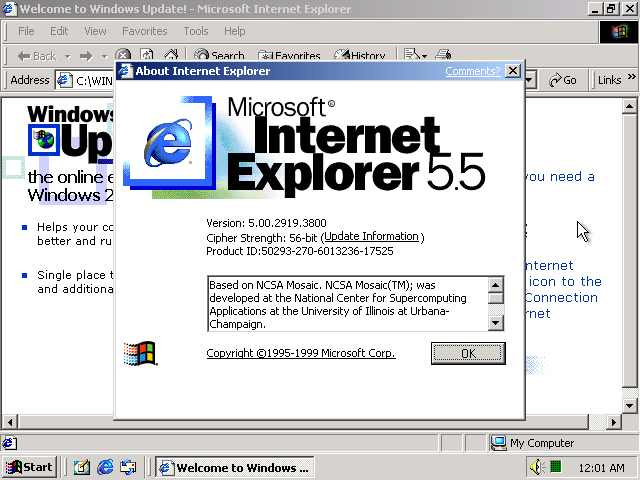The height and width of the screenshot is (480, 640).
Task: Click the Windows logo throbber in the menu bar
Action: [x=619, y=32]
